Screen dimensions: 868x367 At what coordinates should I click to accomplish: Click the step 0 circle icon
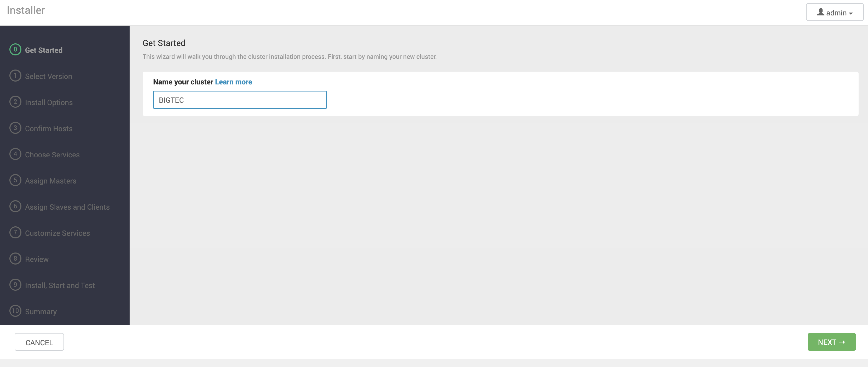coord(15,50)
